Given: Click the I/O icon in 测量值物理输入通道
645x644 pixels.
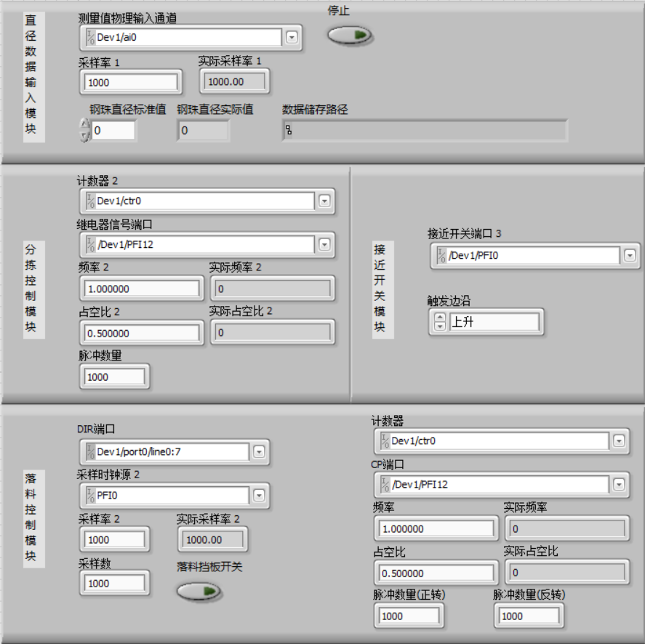Looking at the screenshot, I should click(x=90, y=37).
